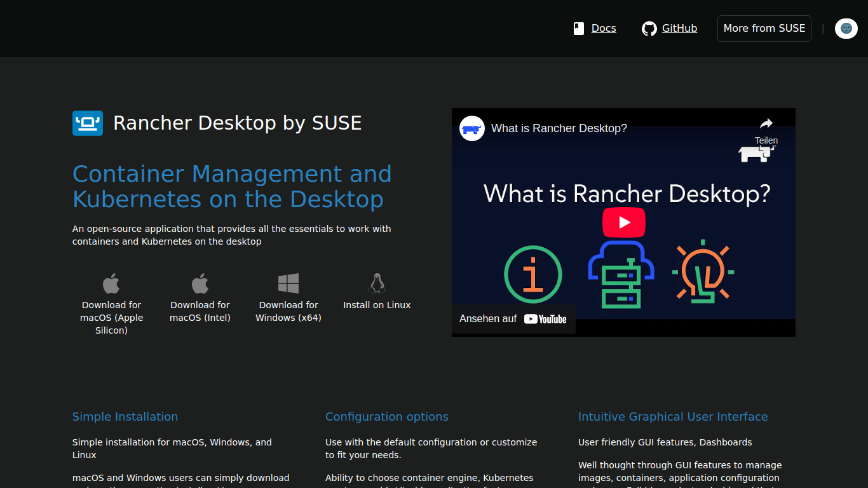868x488 pixels.
Task: Select Download for Windows (x64) link
Action: (x=288, y=311)
